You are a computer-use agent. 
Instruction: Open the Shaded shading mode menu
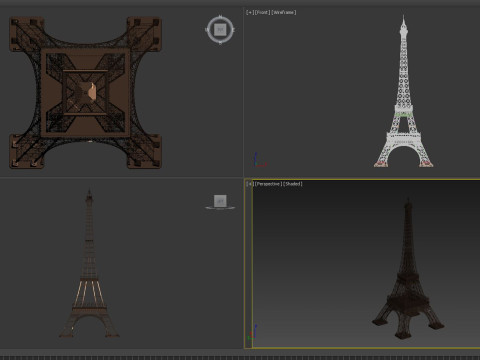tap(293, 184)
